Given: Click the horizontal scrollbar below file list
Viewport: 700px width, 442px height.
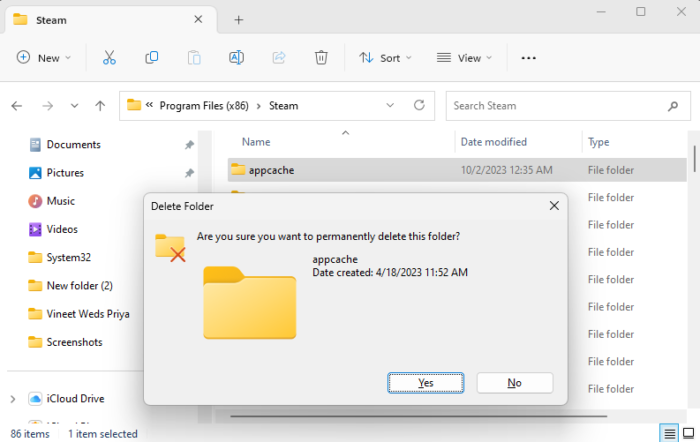Looking at the screenshot, I should click(x=418, y=416).
